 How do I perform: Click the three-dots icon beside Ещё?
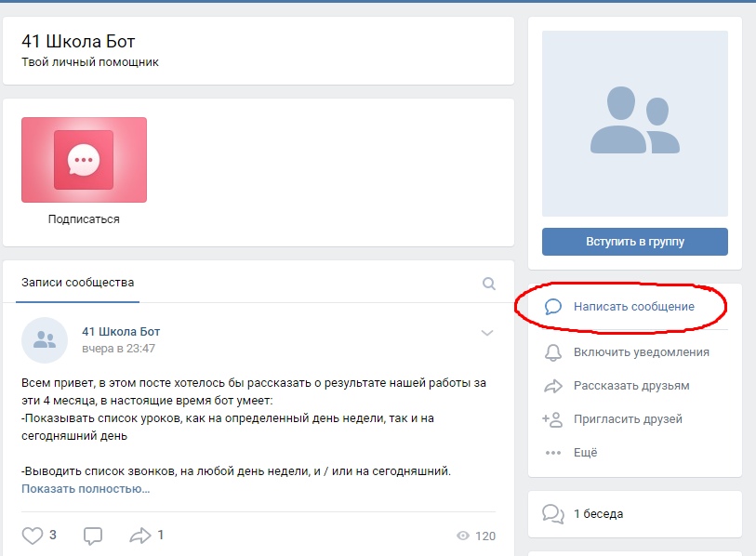coord(553,453)
